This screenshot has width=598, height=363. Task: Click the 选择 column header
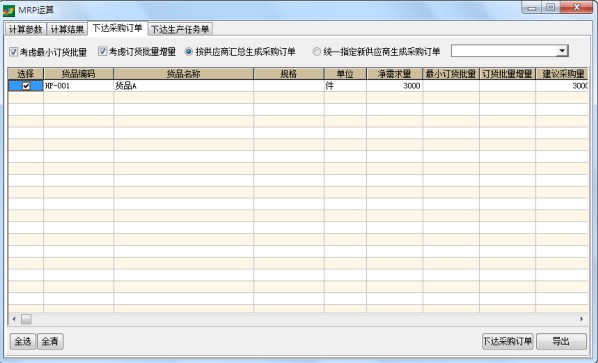pyautogui.click(x=26, y=74)
